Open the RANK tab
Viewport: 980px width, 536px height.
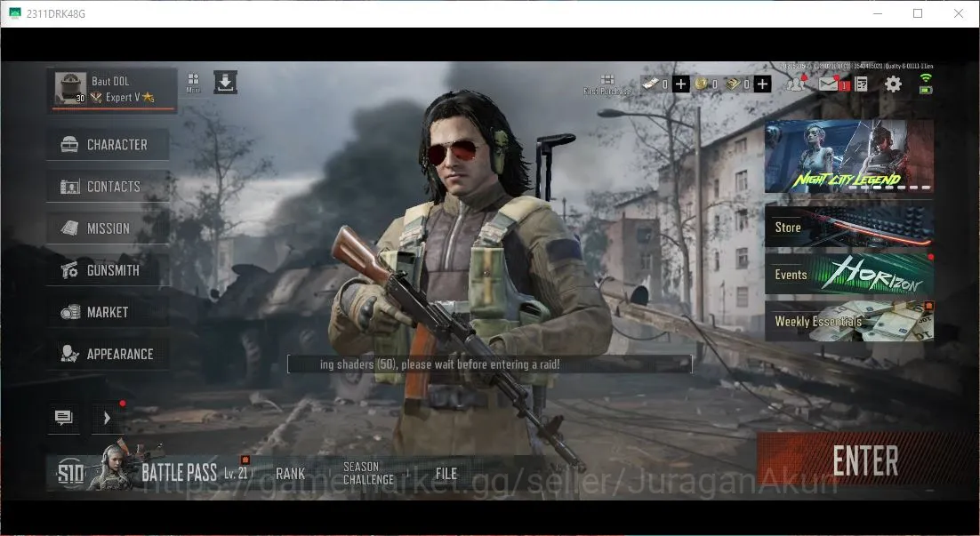pos(291,474)
